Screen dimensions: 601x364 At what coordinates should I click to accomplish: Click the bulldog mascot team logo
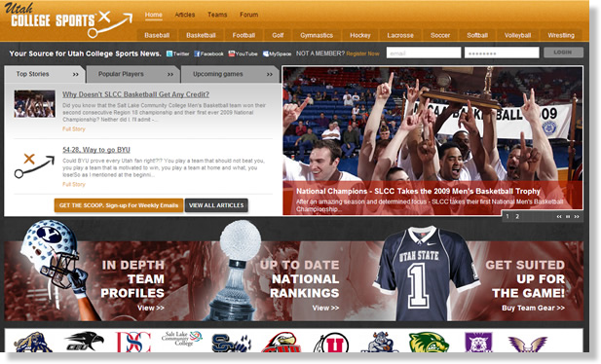380,343
